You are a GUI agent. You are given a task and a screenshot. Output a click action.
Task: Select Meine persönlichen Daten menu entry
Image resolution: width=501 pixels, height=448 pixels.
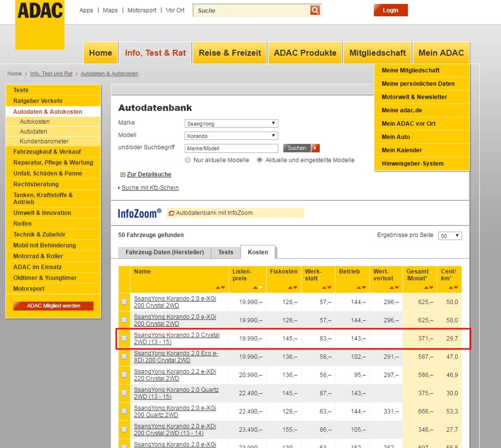click(x=422, y=84)
